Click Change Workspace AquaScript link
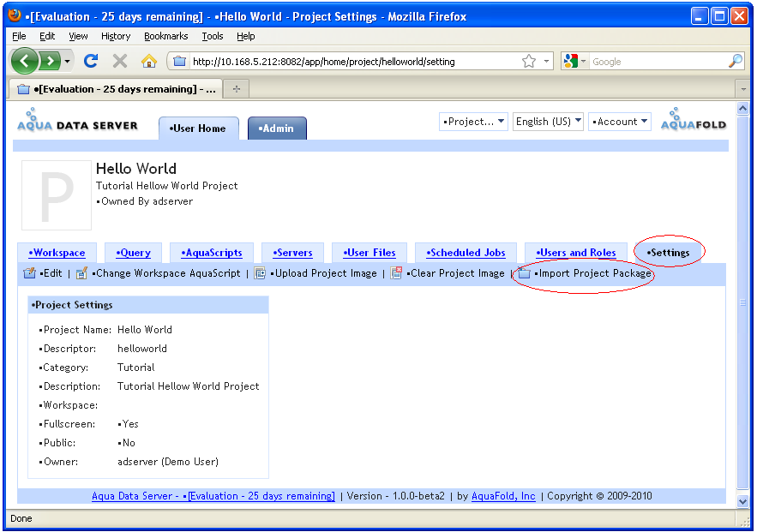The width and height of the screenshot is (757, 532). (x=165, y=273)
